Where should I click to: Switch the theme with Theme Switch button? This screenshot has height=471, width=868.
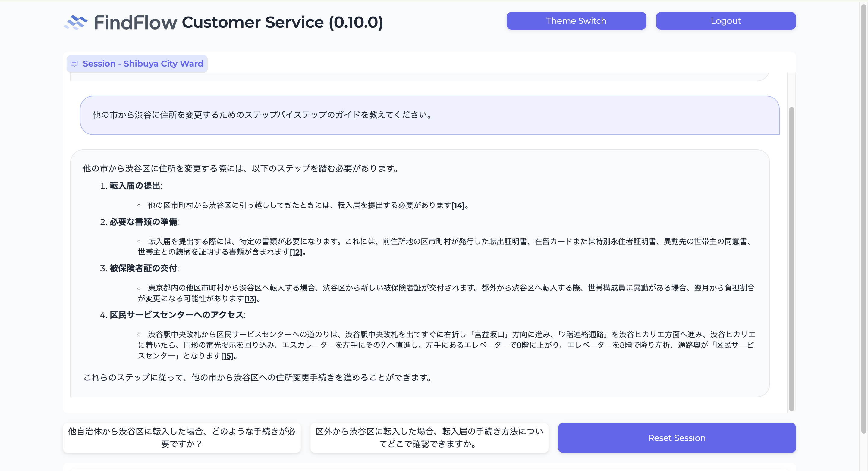[x=576, y=21]
